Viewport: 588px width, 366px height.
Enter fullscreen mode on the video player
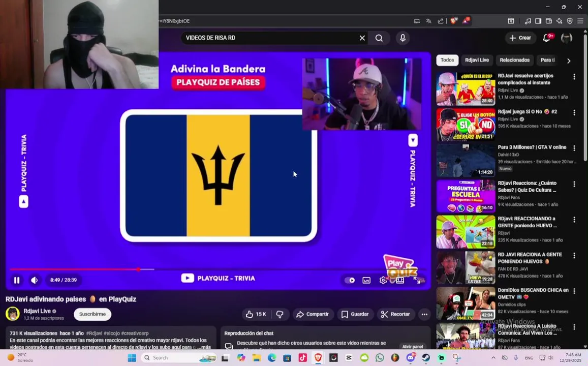pos(417,280)
